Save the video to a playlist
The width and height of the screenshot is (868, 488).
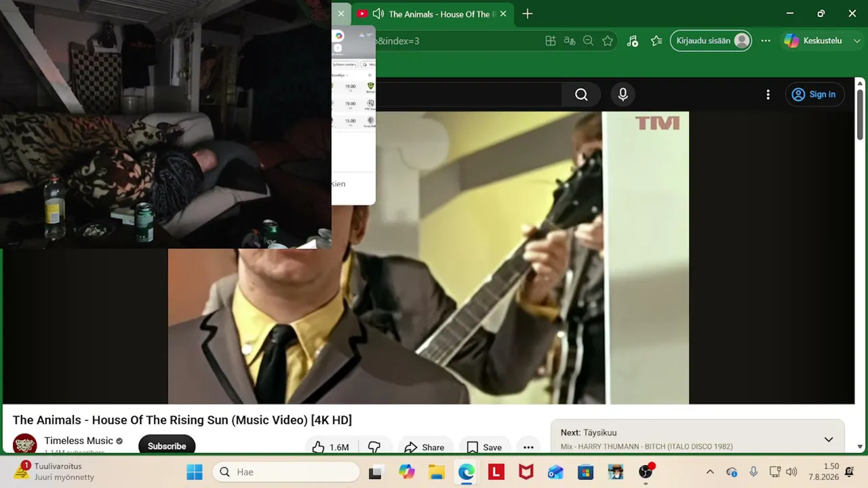[x=484, y=447]
